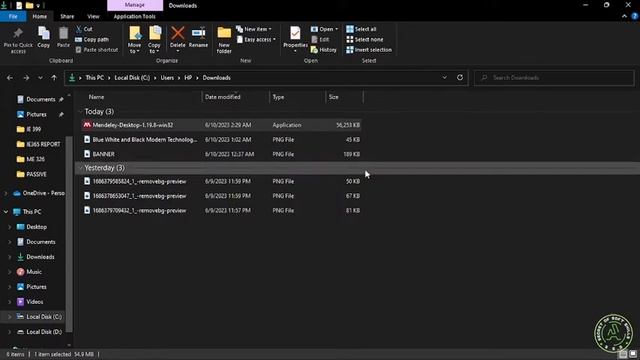Select the BANNER PNG file
The width and height of the screenshot is (640, 360).
tap(221, 154)
